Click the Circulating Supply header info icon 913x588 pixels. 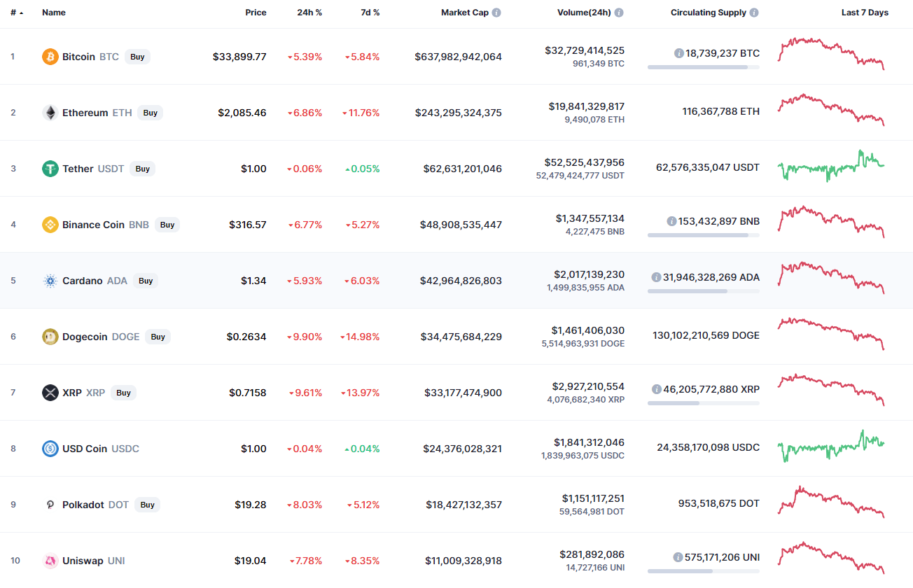pyautogui.click(x=753, y=13)
